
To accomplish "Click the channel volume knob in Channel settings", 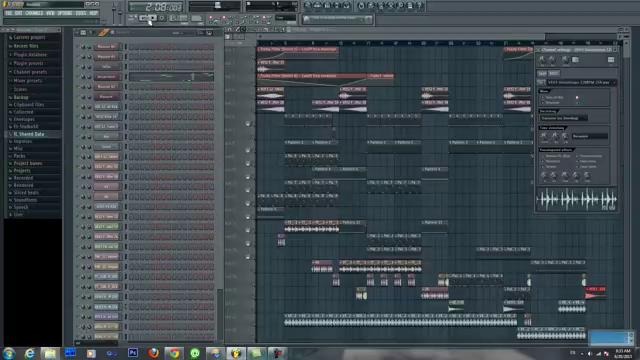I will click(551, 59).
